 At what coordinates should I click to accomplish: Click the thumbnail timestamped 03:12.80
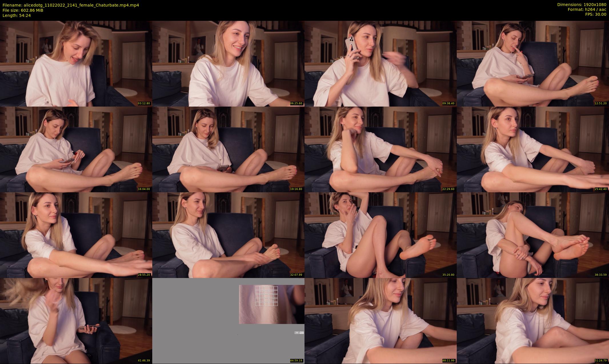click(76, 63)
